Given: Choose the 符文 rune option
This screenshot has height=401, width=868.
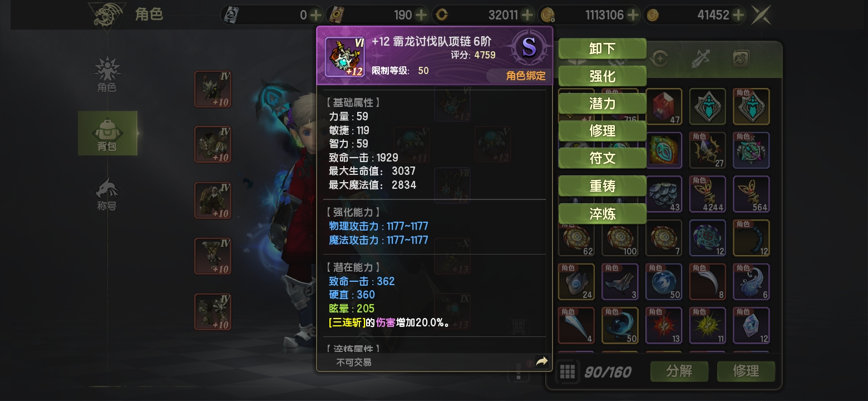Looking at the screenshot, I should coord(602,158).
